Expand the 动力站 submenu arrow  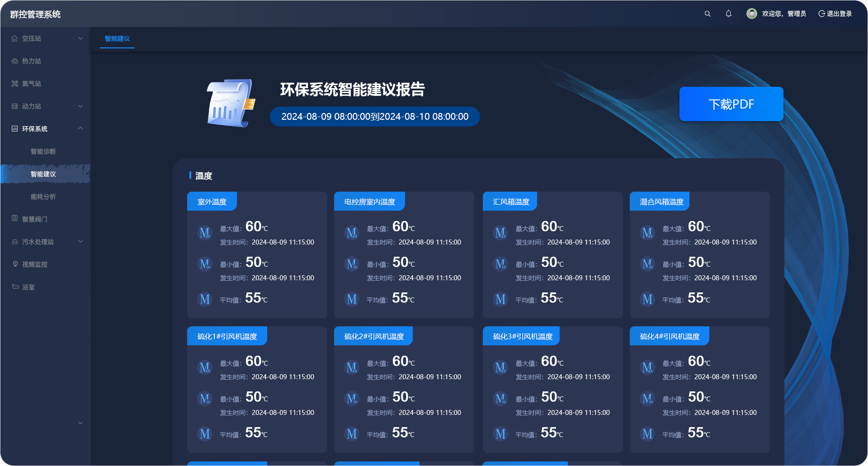coord(80,106)
